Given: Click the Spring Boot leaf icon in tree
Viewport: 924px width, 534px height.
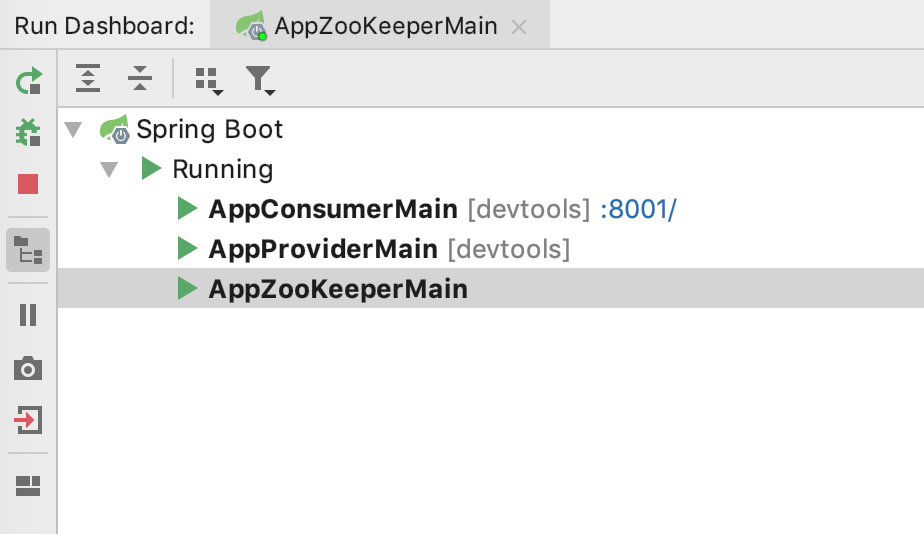Looking at the screenshot, I should pos(114,129).
